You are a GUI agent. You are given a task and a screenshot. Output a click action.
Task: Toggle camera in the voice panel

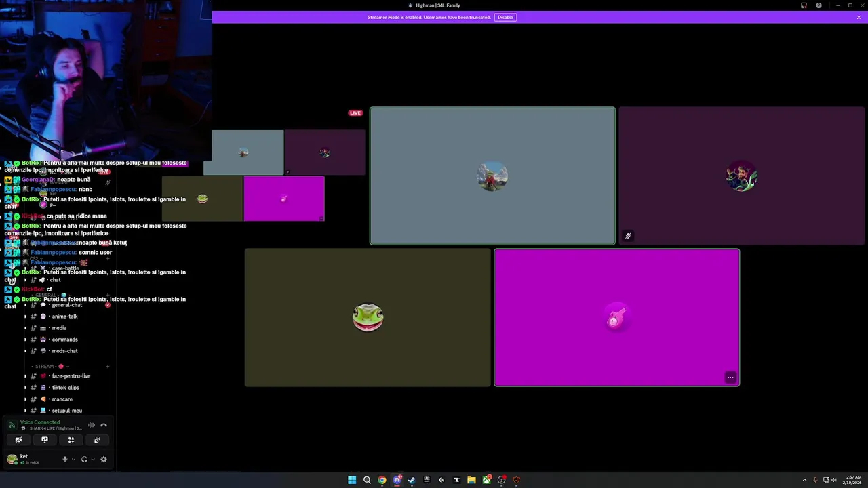[18, 440]
